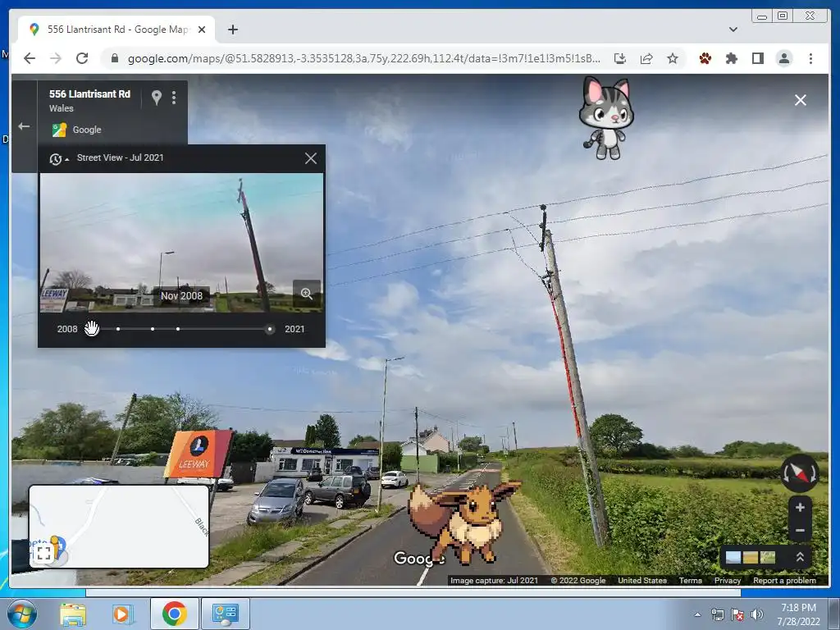Launch Windows Media Player from taskbar
The image size is (840, 630).
pos(123,614)
